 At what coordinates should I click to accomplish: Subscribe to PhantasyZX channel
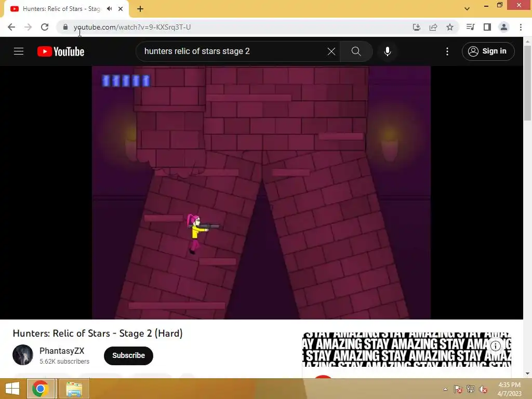point(129,355)
